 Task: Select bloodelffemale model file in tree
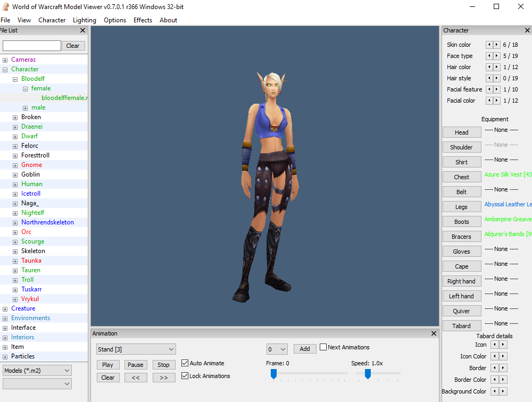[x=64, y=98]
